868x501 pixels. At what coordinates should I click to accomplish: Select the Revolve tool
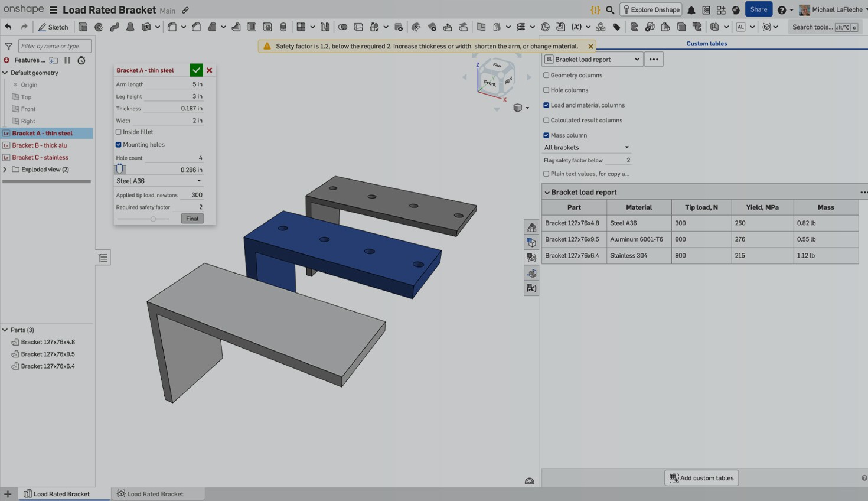coord(99,27)
